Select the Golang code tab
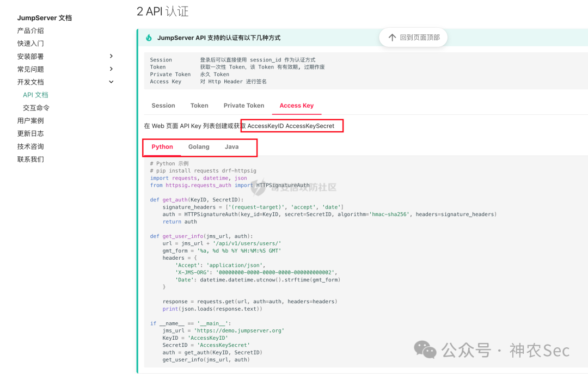Image resolution: width=588 pixels, height=374 pixels. click(x=199, y=146)
